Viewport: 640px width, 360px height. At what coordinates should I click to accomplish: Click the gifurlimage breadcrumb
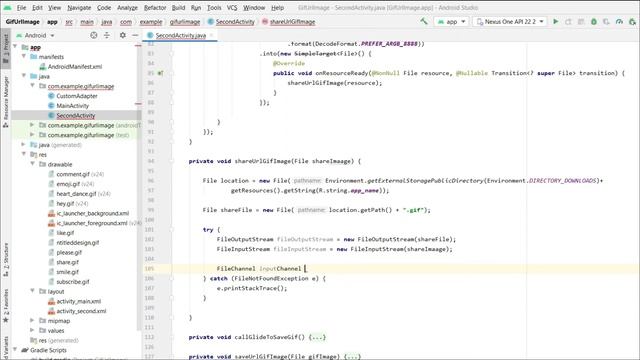[185, 22]
